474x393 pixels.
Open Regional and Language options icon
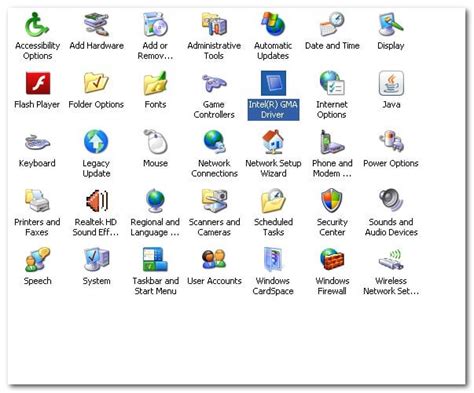(155, 201)
